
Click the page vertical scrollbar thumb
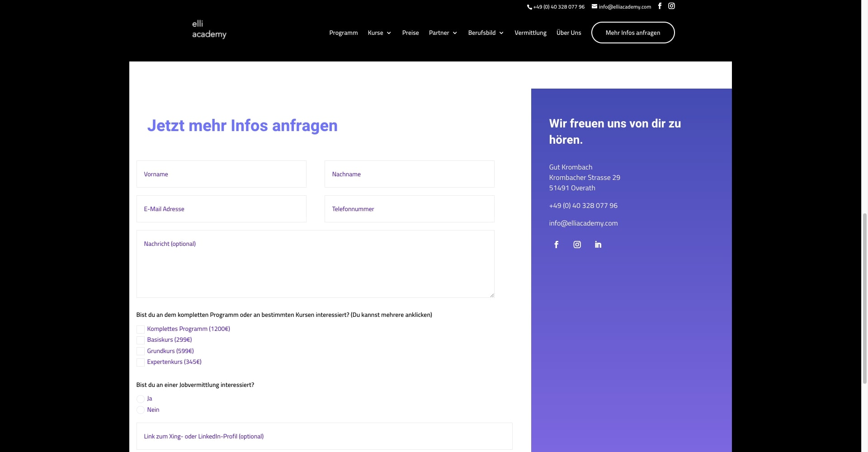coord(865,298)
